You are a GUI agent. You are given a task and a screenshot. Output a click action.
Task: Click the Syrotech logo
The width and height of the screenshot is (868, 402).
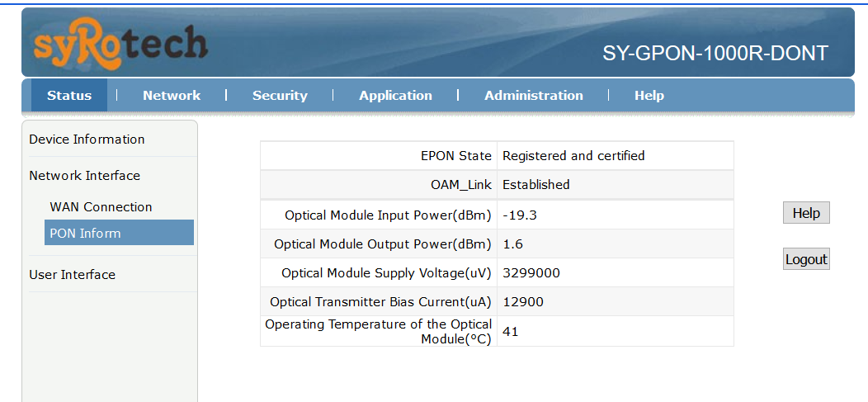point(120,44)
